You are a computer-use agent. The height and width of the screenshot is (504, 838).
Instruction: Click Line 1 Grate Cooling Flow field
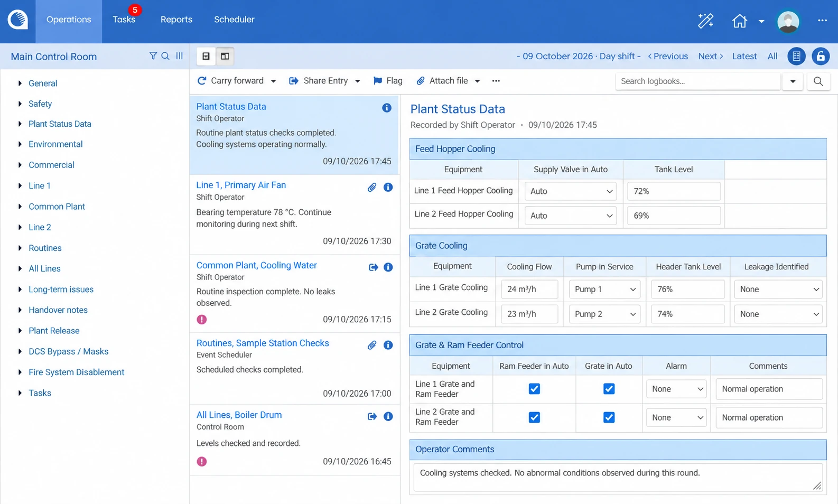(529, 290)
